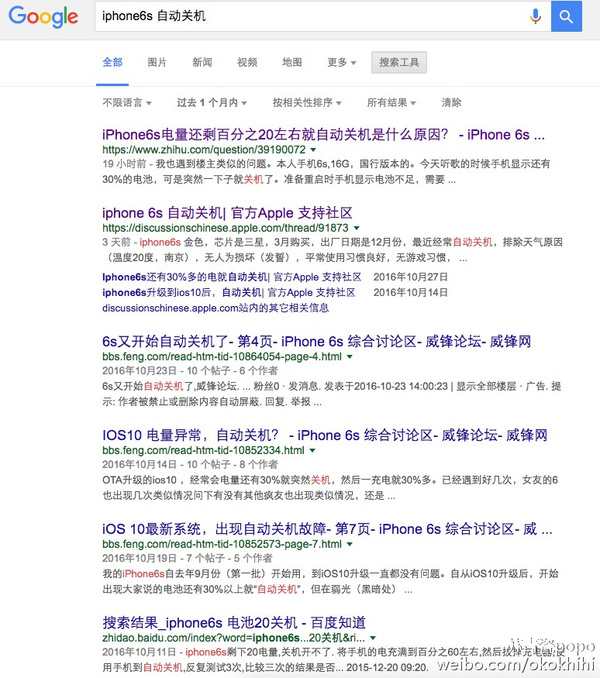Click the Google logo
The image size is (600, 678).
point(43,16)
